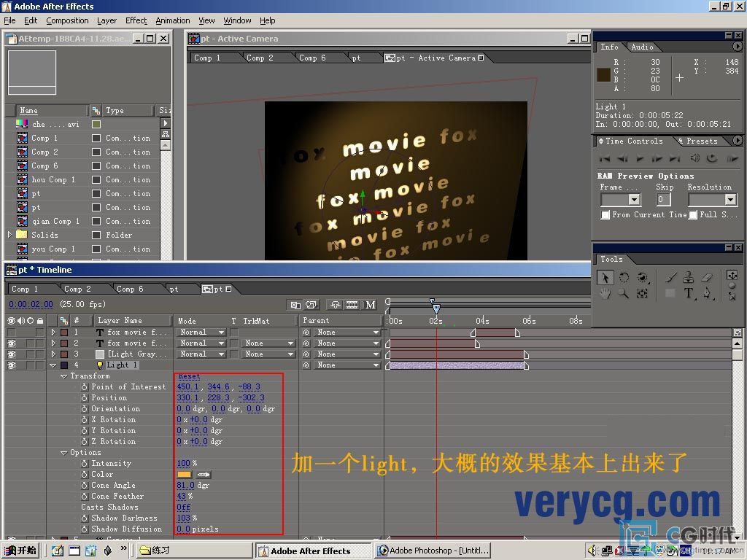Click Intensity value 100

coord(183,463)
